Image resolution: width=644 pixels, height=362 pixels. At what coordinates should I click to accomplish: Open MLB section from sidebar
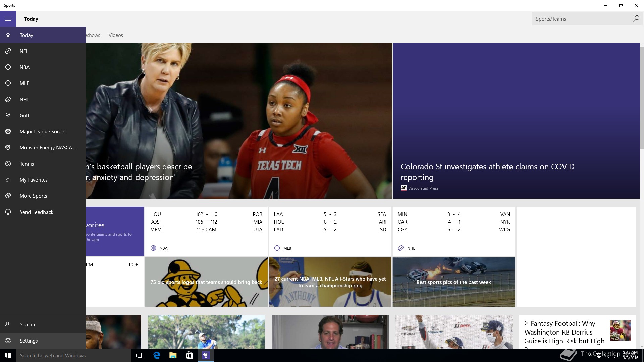point(43,83)
